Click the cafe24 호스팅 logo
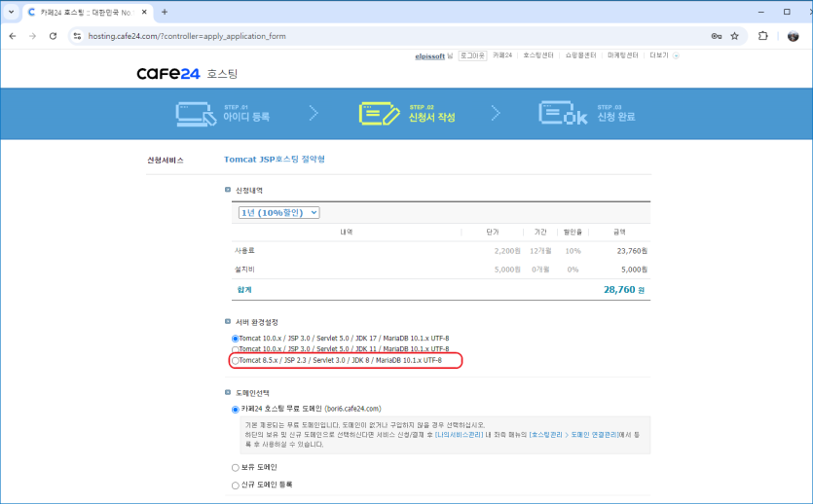Image resolution: width=813 pixels, height=504 pixels. tap(187, 74)
